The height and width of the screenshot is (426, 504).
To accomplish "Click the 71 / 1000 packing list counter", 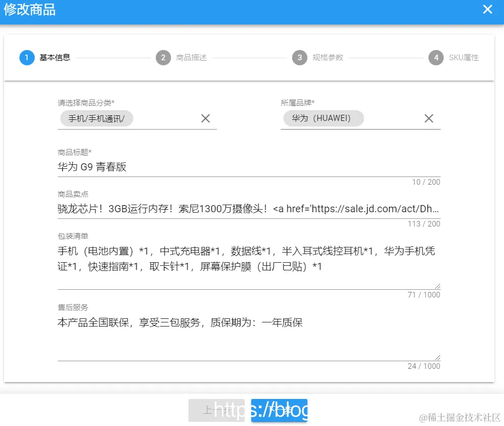I will coord(424,295).
